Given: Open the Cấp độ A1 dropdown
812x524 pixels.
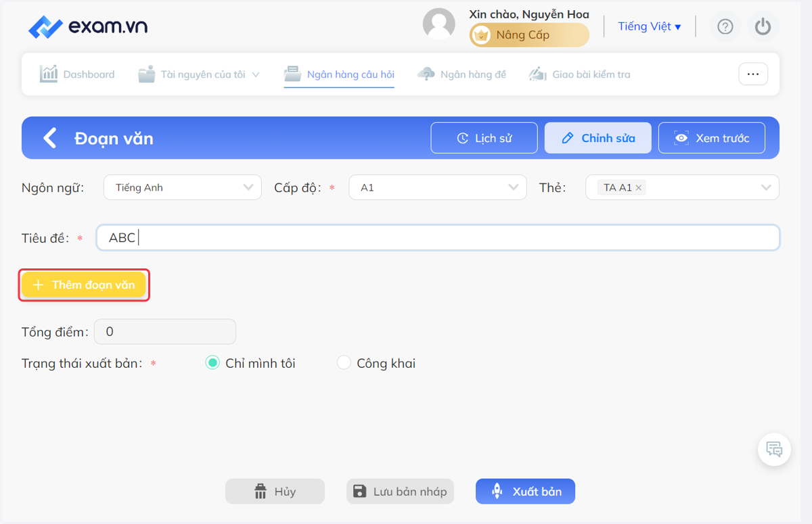Looking at the screenshot, I should click(438, 187).
